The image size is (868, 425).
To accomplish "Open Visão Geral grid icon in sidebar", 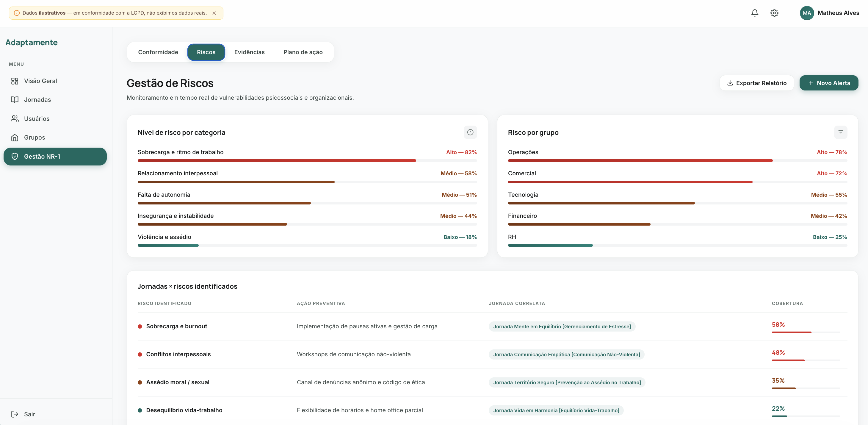I will (15, 81).
